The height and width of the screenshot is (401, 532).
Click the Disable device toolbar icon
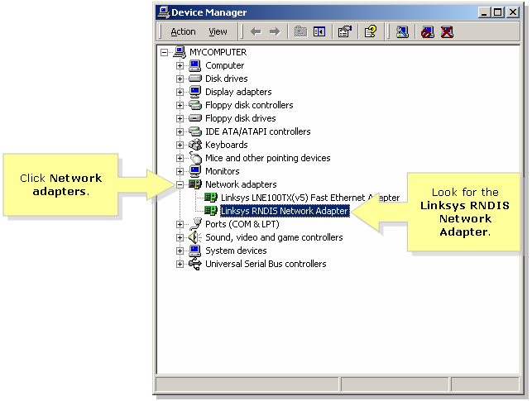(428, 32)
